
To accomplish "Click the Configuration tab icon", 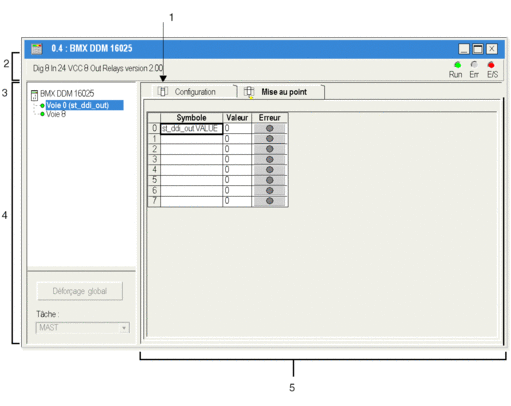I will click(162, 91).
